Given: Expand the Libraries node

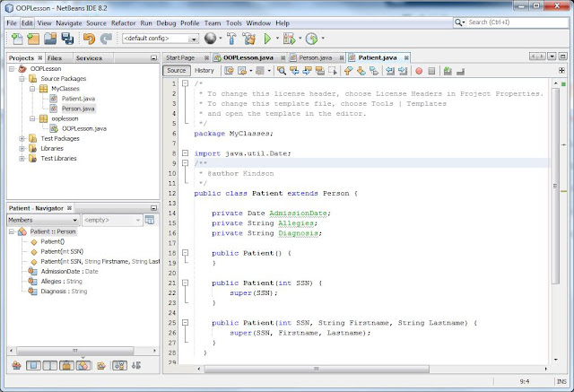Looking at the screenshot, I should 22,148.
